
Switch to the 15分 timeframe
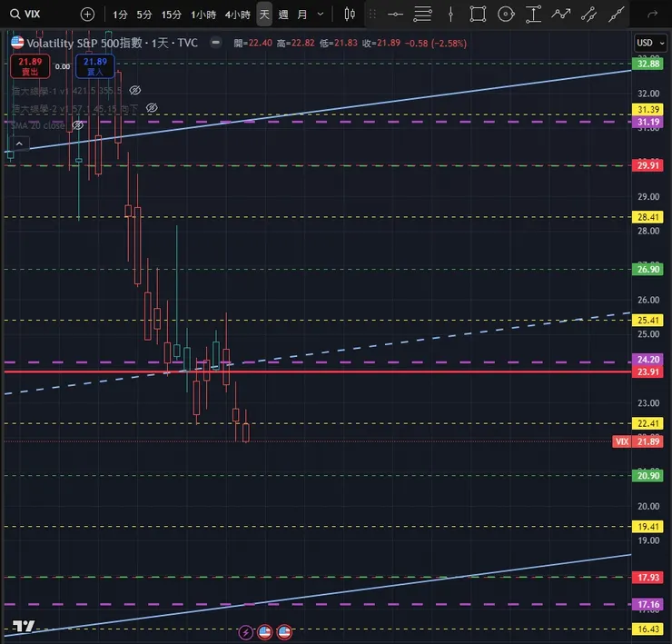point(172,15)
